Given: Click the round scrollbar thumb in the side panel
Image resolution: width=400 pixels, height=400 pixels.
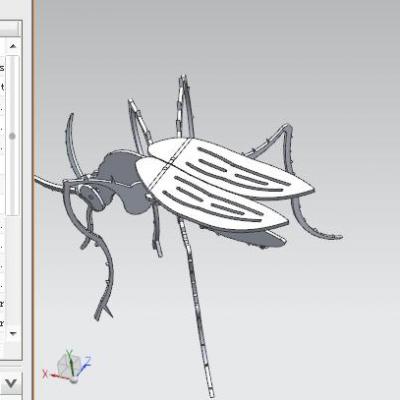Looking at the screenshot, I should pos(12,136).
